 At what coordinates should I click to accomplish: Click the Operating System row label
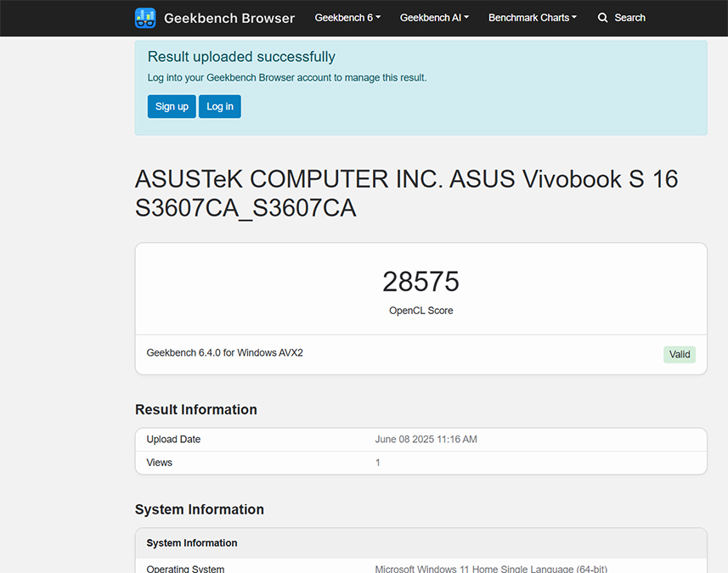[185, 569]
